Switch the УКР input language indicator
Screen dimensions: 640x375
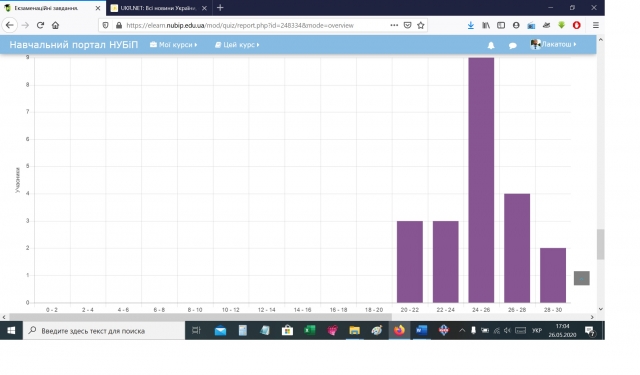click(x=537, y=331)
